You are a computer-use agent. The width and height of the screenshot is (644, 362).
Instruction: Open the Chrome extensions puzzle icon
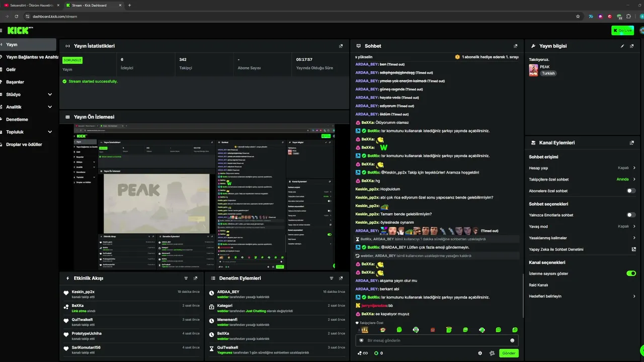pos(628,16)
